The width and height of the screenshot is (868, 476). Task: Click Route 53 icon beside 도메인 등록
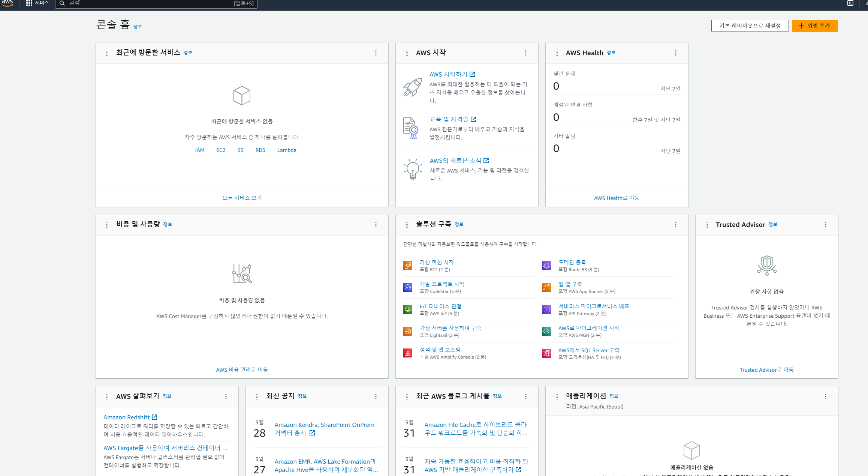546,266
